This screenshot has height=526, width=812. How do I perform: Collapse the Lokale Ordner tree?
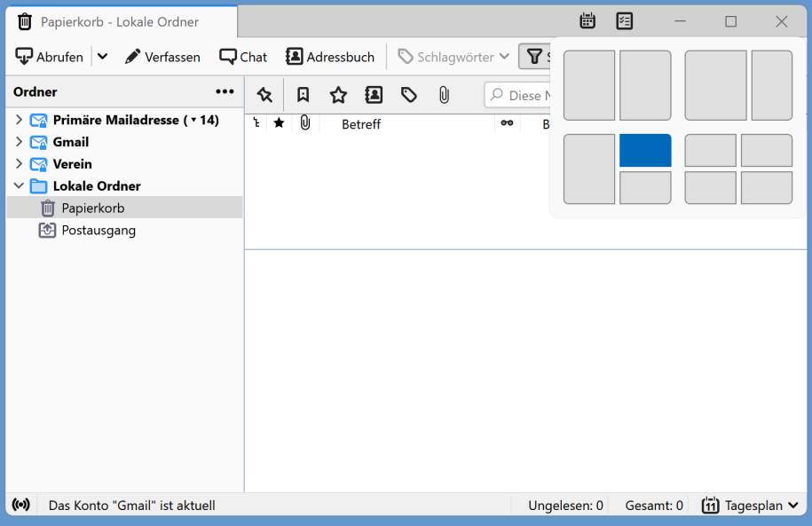click(x=20, y=185)
